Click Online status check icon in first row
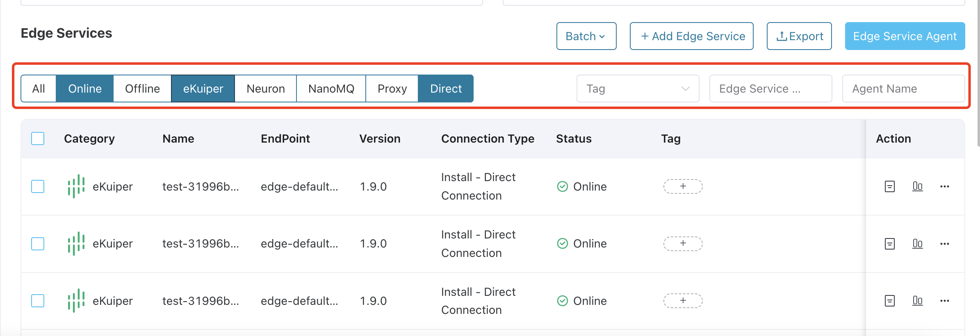Image resolution: width=980 pixels, height=336 pixels. click(563, 186)
